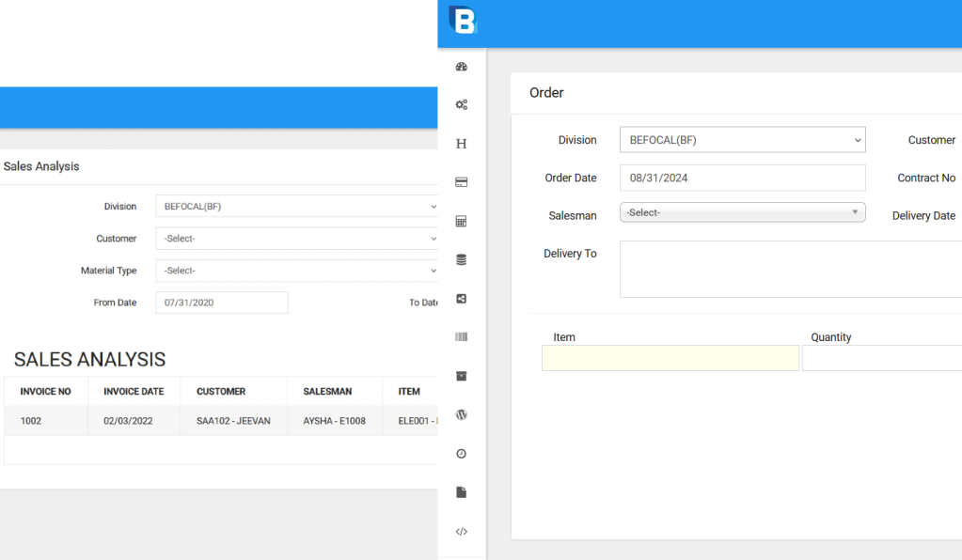Viewport: 962px width, 560px height.
Task: Click the calculator icon in sidebar
Action: point(461,222)
